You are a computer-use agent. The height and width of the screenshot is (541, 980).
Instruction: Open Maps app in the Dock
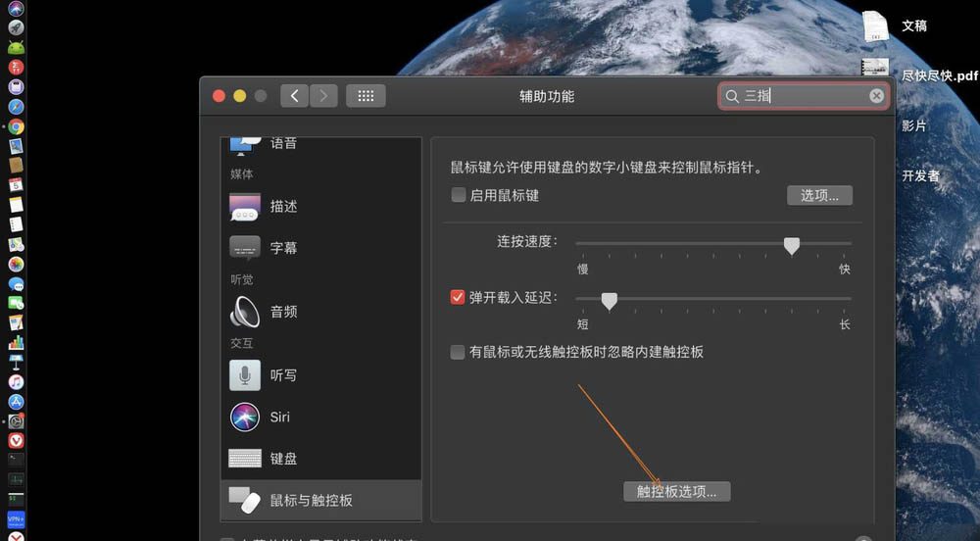point(16,244)
